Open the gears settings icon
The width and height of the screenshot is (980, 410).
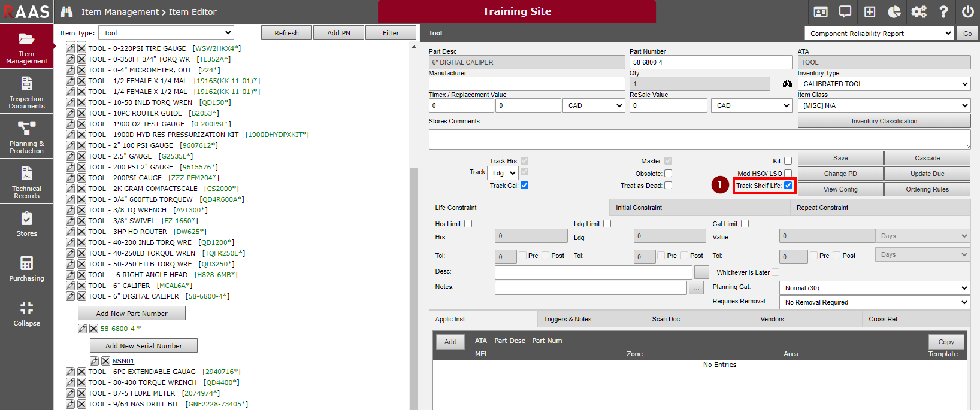click(x=918, y=12)
